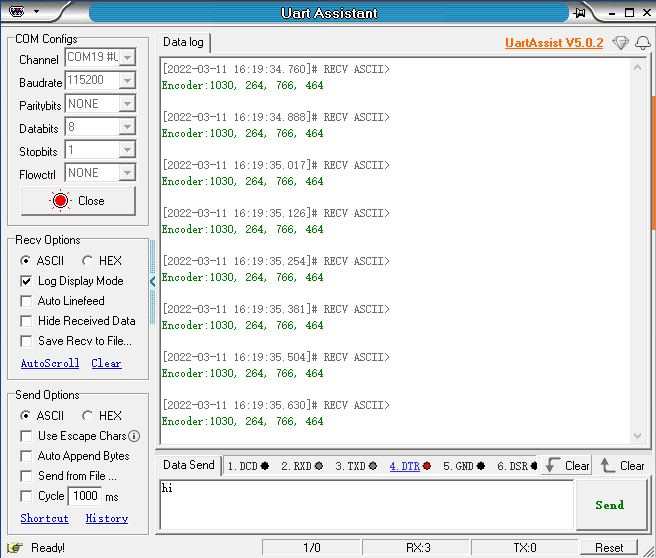Toggle the 6. DSR signal indicator
Viewport: 656px width, 558px height.
517,466
